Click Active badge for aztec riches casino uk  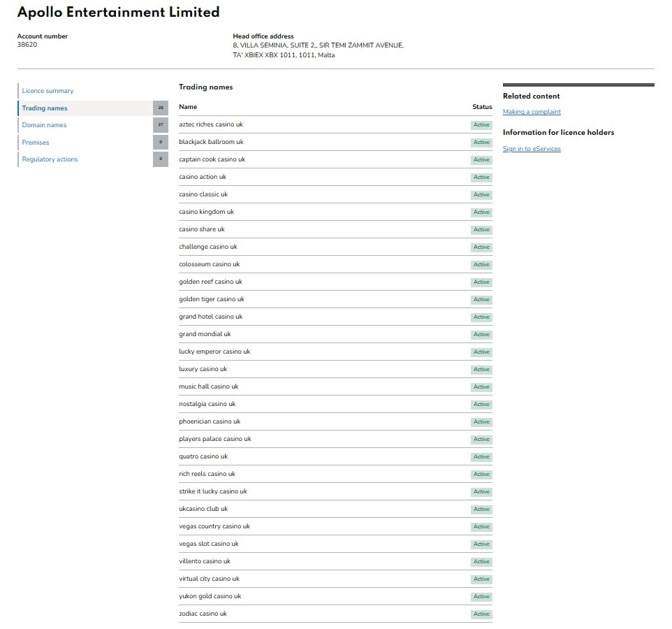[482, 125]
